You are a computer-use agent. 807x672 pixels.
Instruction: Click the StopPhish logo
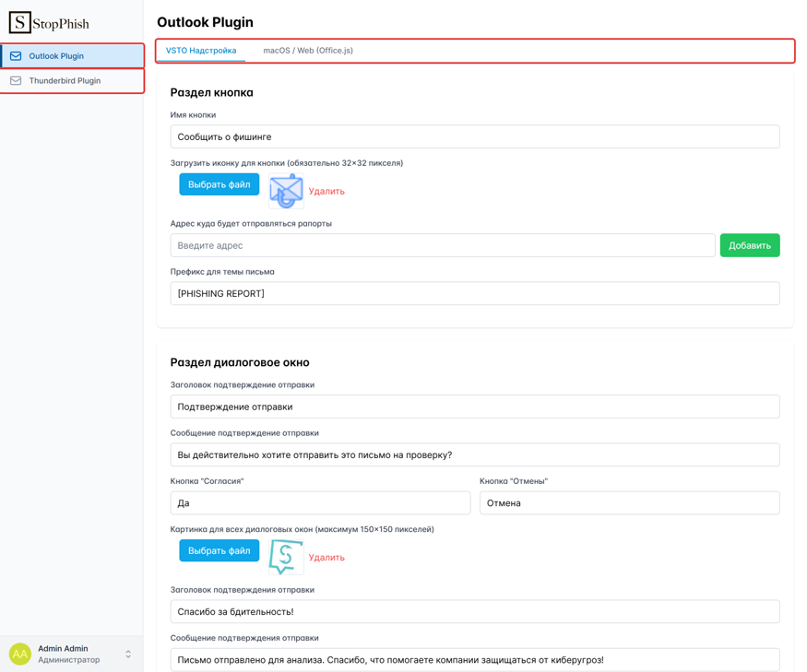pos(49,23)
